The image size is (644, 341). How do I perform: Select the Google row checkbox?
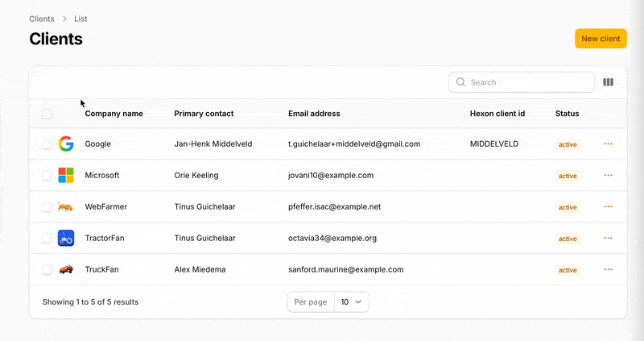47,144
